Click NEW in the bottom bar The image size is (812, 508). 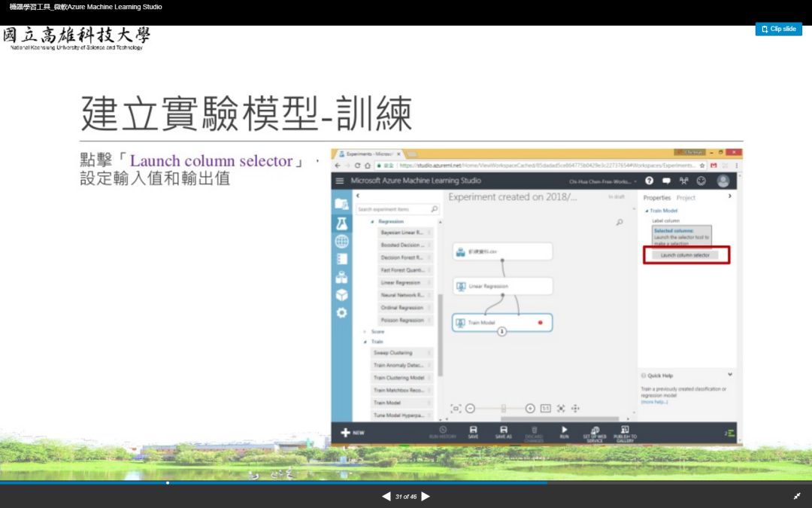coord(353,433)
